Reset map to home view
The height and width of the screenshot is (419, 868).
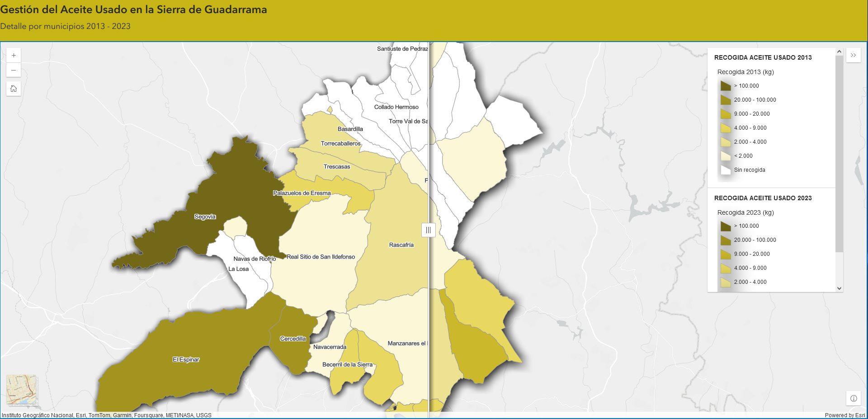14,89
